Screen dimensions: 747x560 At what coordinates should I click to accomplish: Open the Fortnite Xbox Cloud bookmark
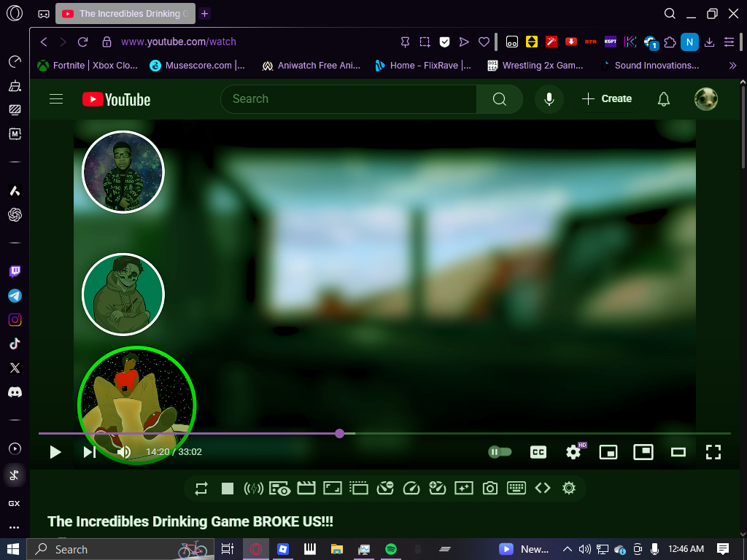pos(88,66)
